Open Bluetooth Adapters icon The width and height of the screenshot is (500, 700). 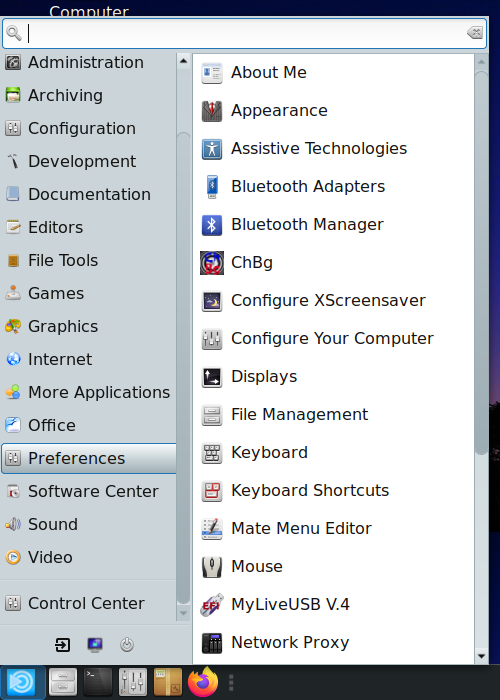212,187
